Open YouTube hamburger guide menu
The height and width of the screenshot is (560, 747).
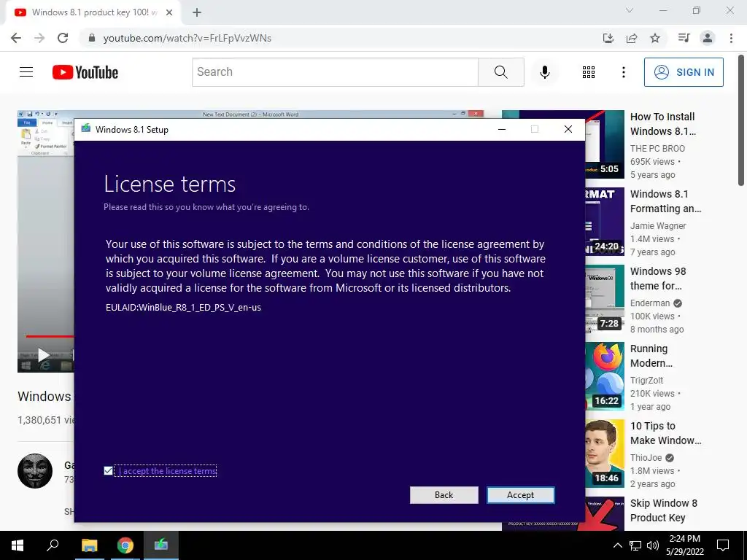26,72
